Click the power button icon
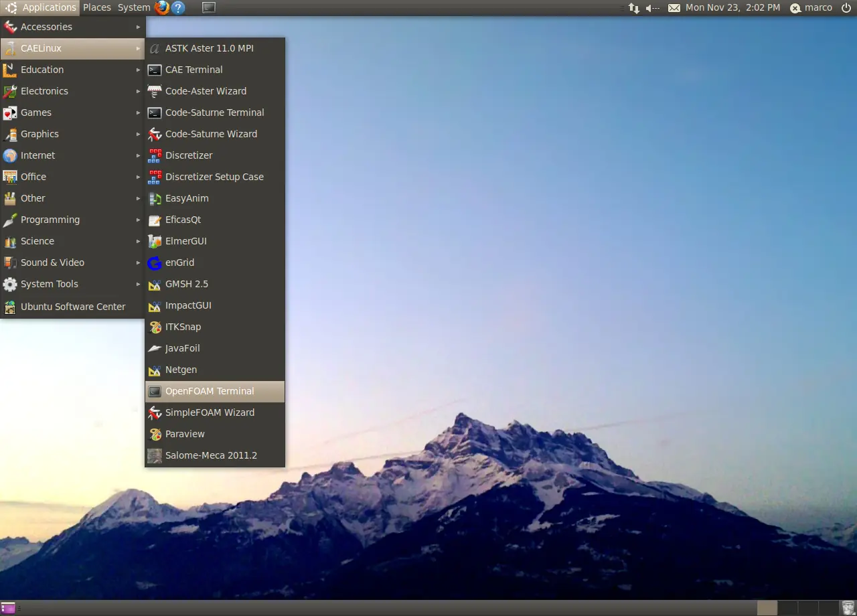The image size is (857, 616). [x=846, y=8]
